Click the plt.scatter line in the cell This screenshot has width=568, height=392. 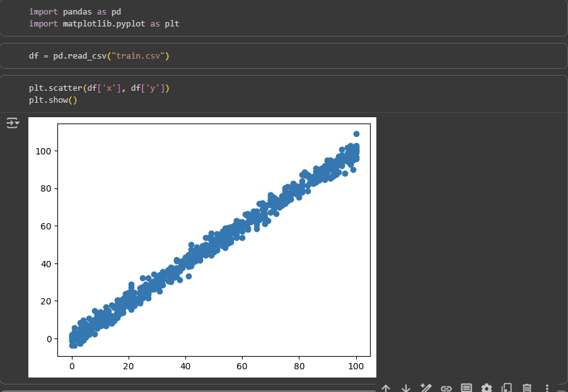click(x=99, y=89)
